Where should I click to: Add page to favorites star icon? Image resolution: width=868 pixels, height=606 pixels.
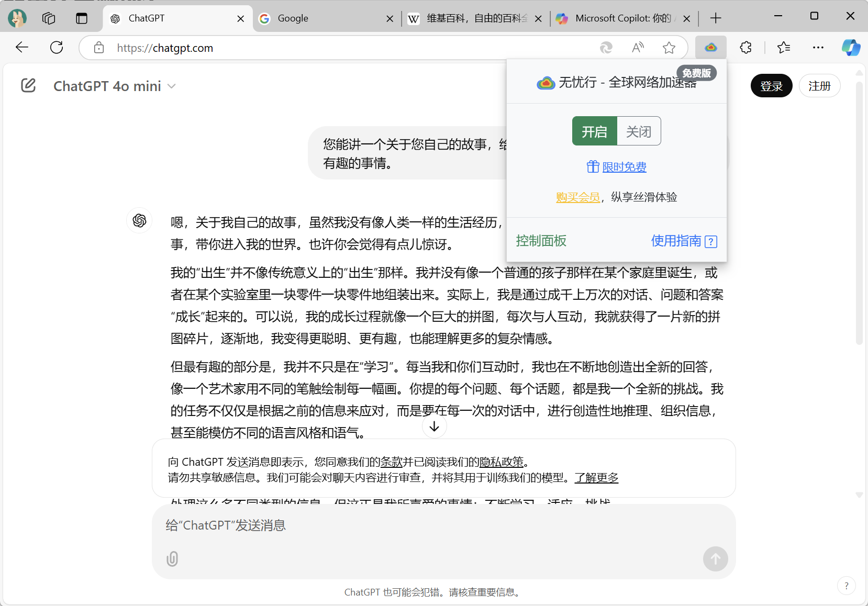(x=669, y=48)
